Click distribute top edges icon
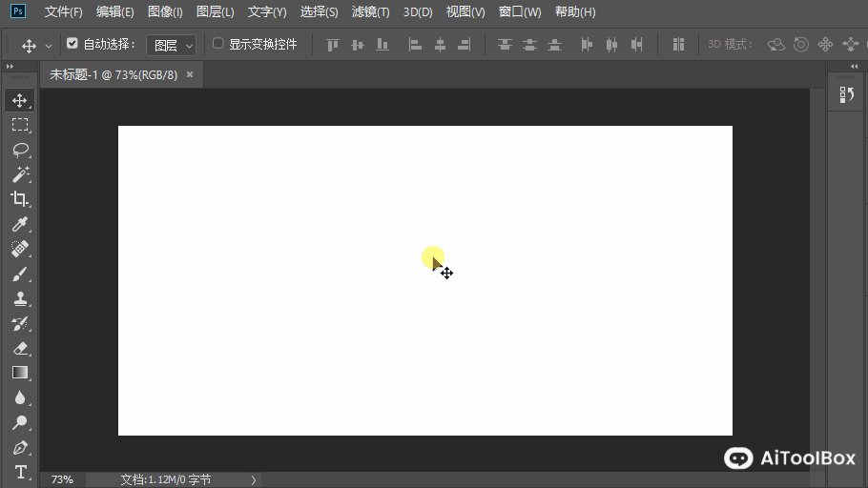This screenshot has width=868, height=488. click(x=505, y=45)
